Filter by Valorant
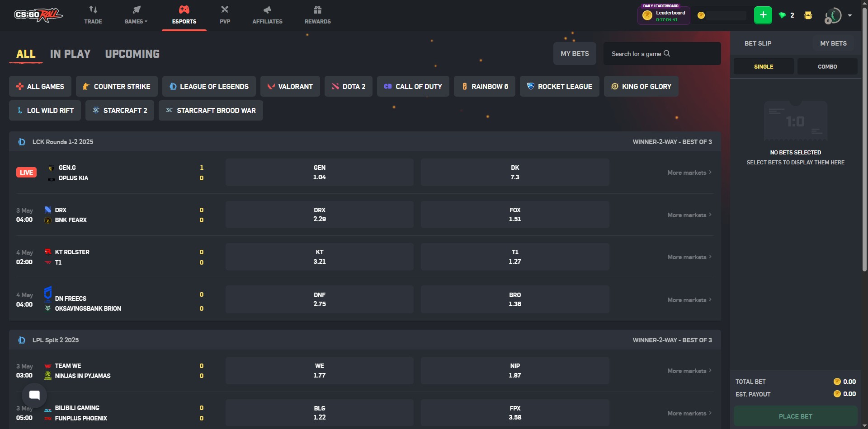 (290, 86)
